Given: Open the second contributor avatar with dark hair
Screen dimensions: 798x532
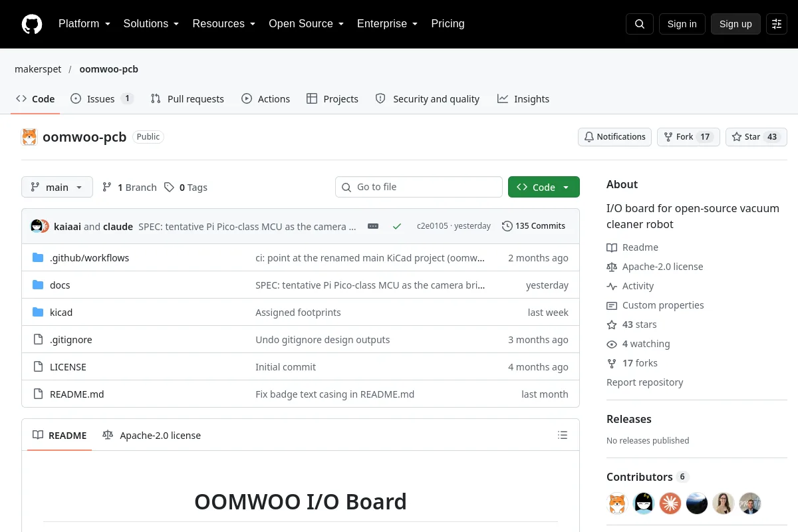Looking at the screenshot, I should [644, 503].
